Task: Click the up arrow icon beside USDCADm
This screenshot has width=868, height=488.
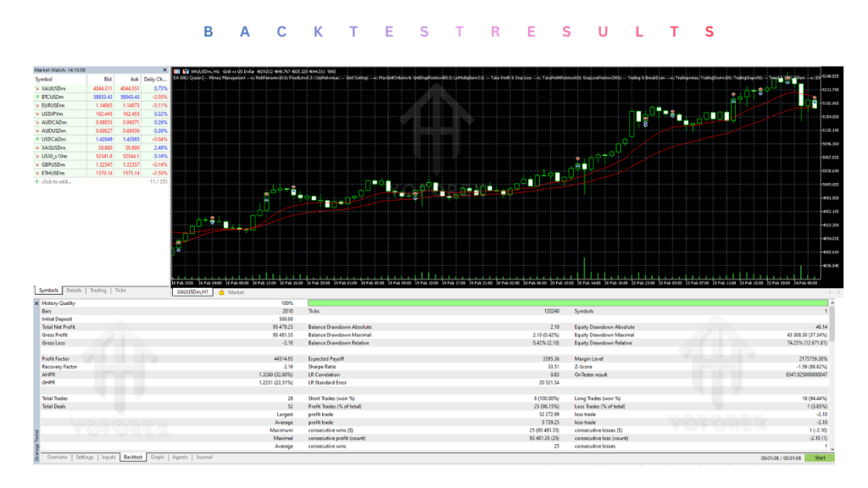Action: pos(37,140)
